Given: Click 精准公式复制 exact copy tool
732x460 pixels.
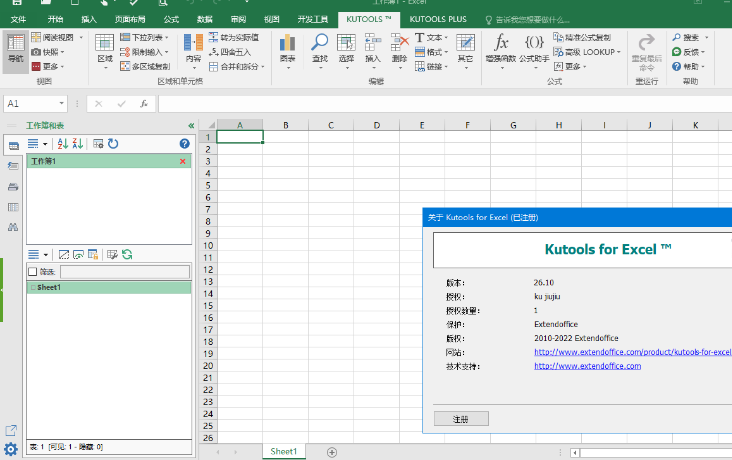Looking at the screenshot, I should (x=582, y=37).
